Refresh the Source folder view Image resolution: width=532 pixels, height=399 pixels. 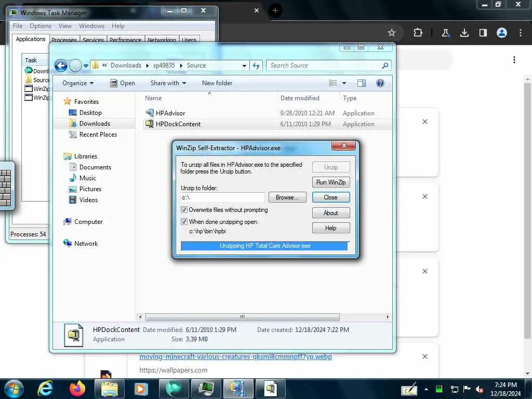256,66
